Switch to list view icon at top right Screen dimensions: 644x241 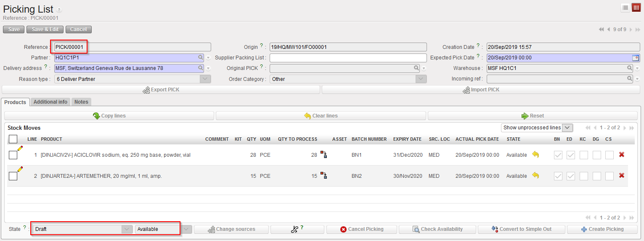(x=625, y=8)
